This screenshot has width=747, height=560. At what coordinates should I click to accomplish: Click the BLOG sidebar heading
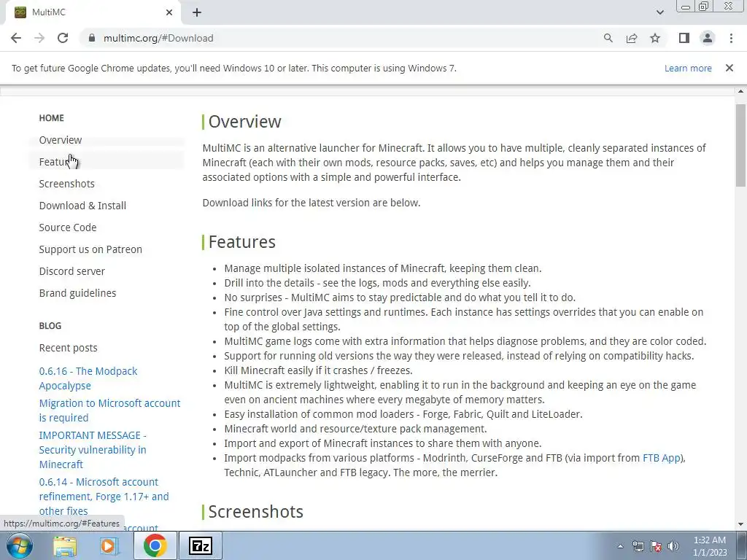(x=50, y=326)
